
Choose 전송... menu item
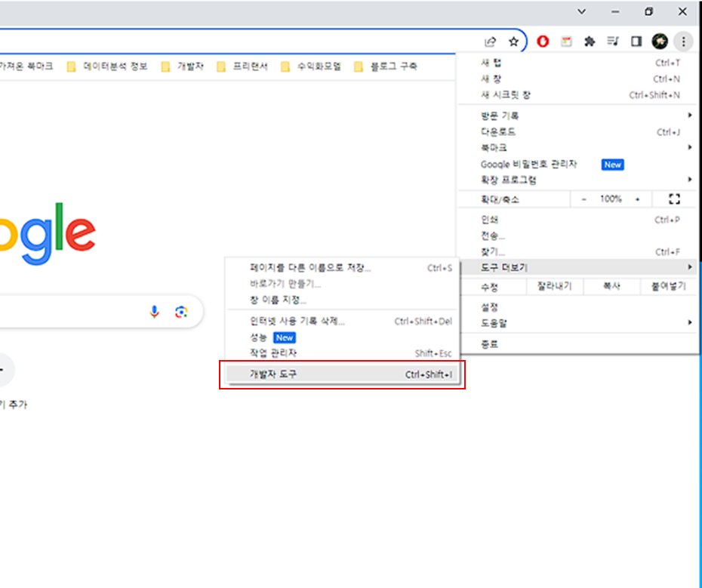[578, 236]
